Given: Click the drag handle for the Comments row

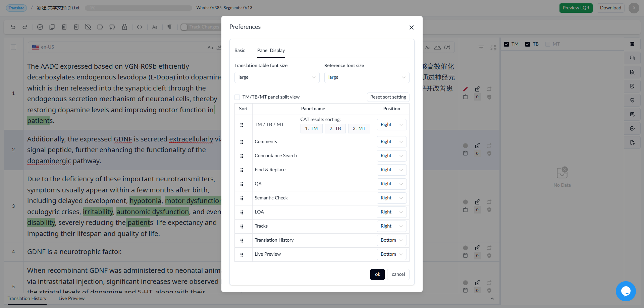Looking at the screenshot, I should (242, 142).
